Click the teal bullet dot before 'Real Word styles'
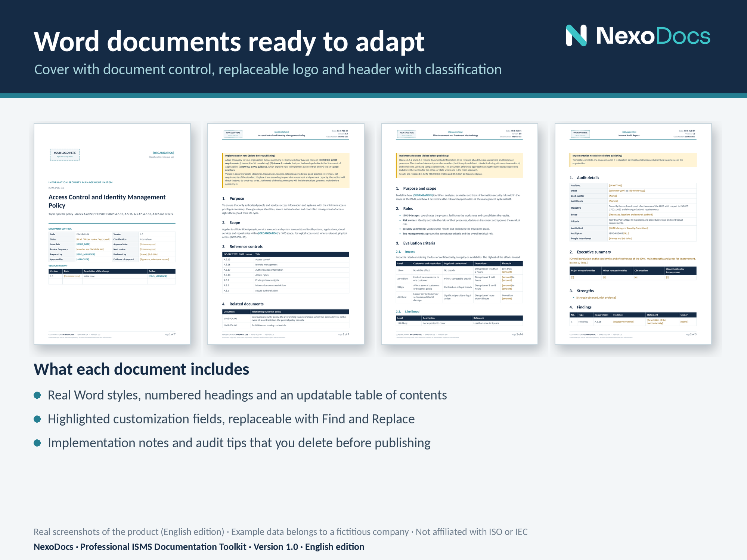Screen dimensions: 747x560 pyautogui.click(x=37, y=395)
